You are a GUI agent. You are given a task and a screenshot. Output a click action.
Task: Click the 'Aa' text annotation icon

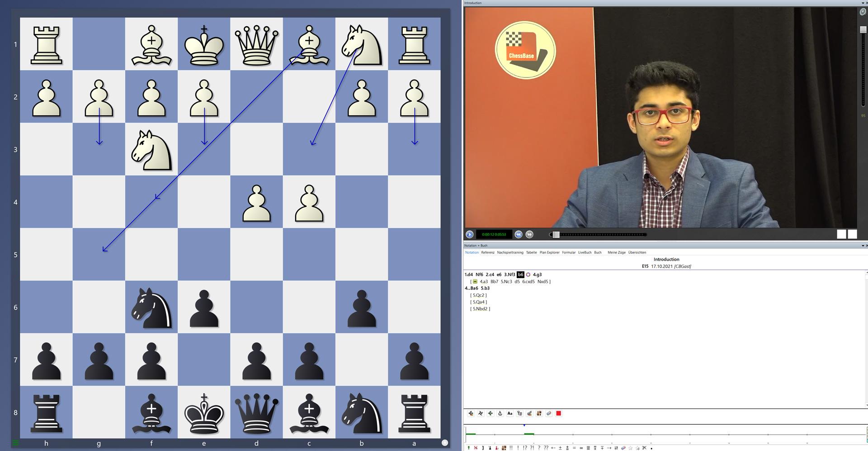510,413
